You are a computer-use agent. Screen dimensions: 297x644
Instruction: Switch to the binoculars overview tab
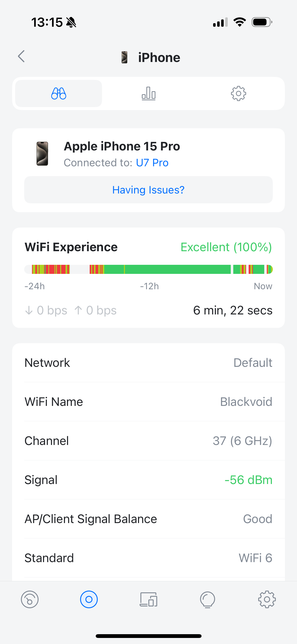[59, 94]
